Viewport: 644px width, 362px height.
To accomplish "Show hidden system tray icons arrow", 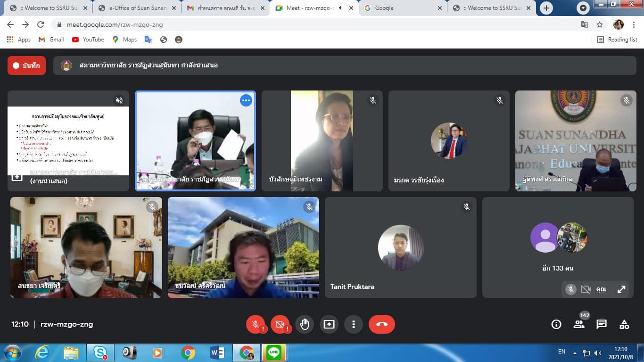I will click(x=575, y=353).
